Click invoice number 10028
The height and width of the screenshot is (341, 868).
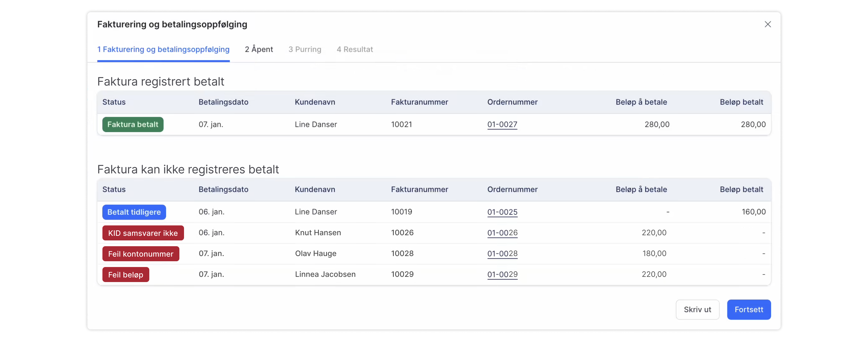point(402,253)
